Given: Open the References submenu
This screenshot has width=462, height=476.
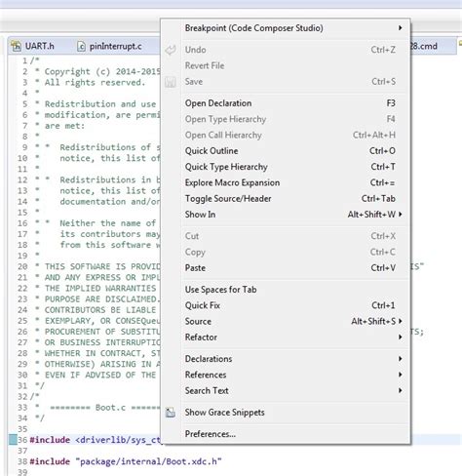Looking at the screenshot, I should [x=286, y=375].
